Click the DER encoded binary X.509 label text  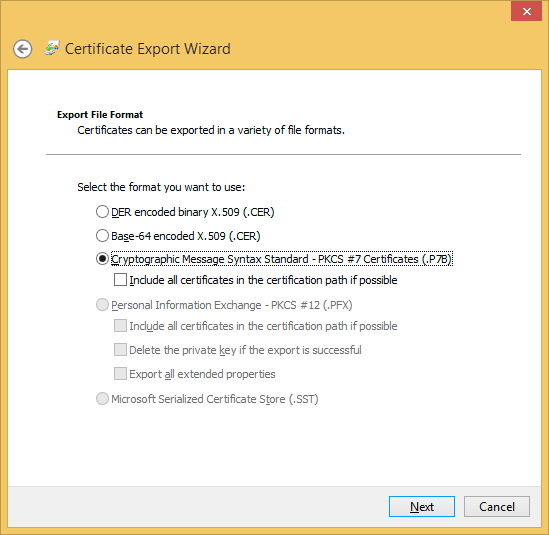[193, 212]
